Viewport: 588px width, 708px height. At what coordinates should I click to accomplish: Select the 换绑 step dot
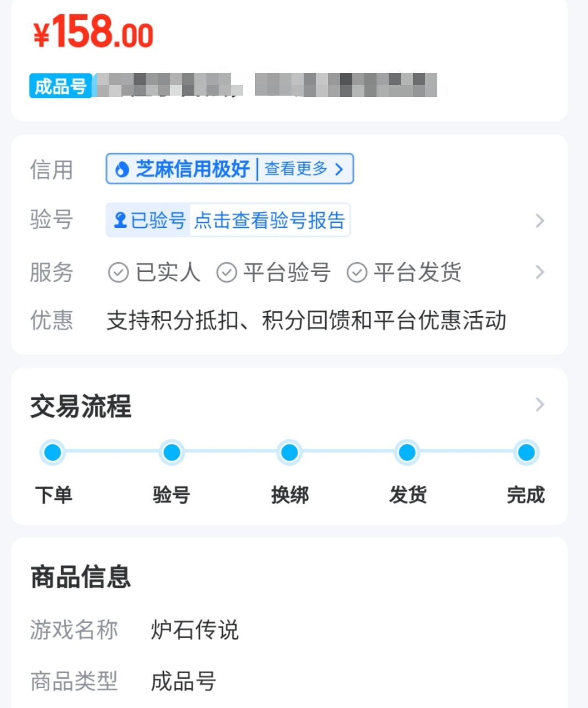[289, 453]
